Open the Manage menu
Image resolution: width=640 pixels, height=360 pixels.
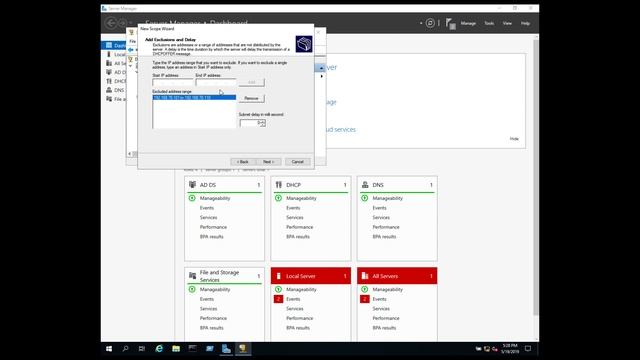468,23
